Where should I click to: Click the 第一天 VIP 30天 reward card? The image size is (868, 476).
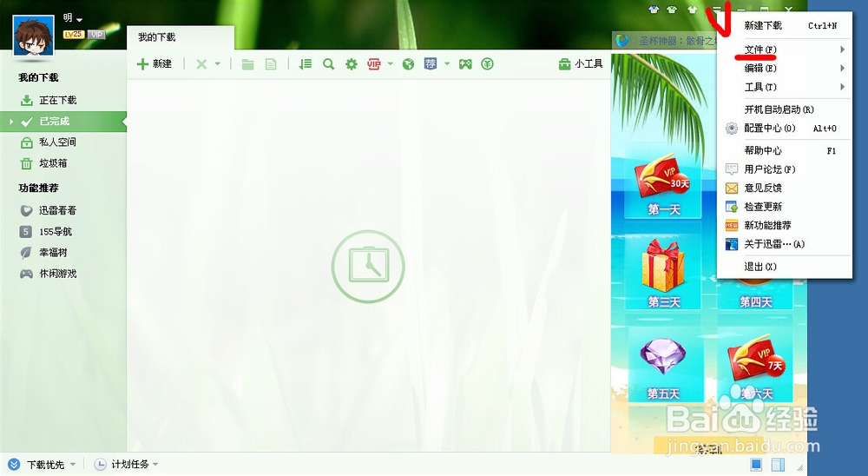coord(663,182)
